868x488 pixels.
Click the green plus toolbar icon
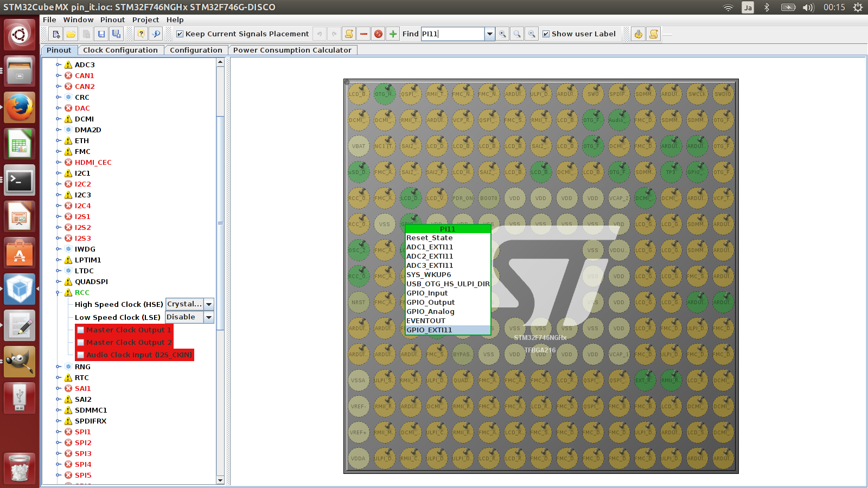(393, 34)
